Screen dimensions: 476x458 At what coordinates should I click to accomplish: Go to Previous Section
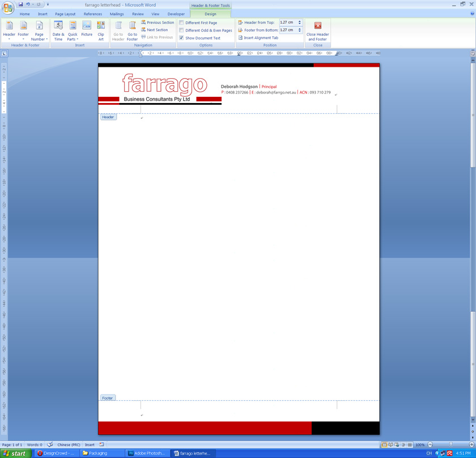pos(158,23)
